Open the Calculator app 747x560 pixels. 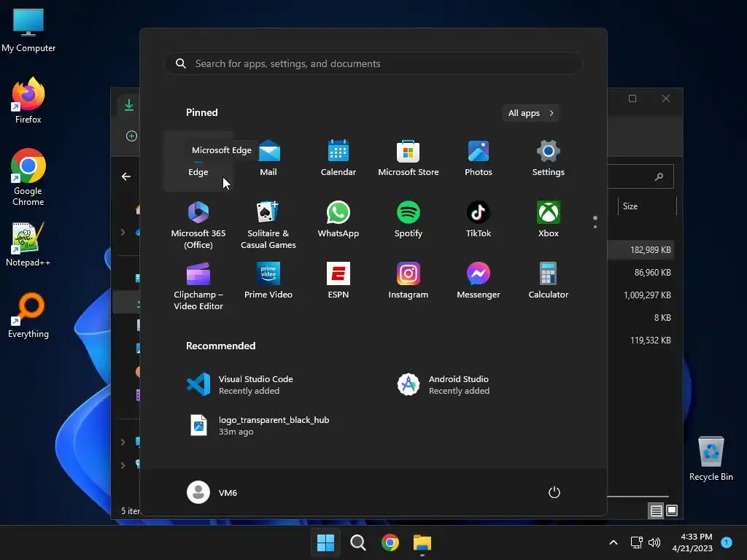(x=549, y=281)
